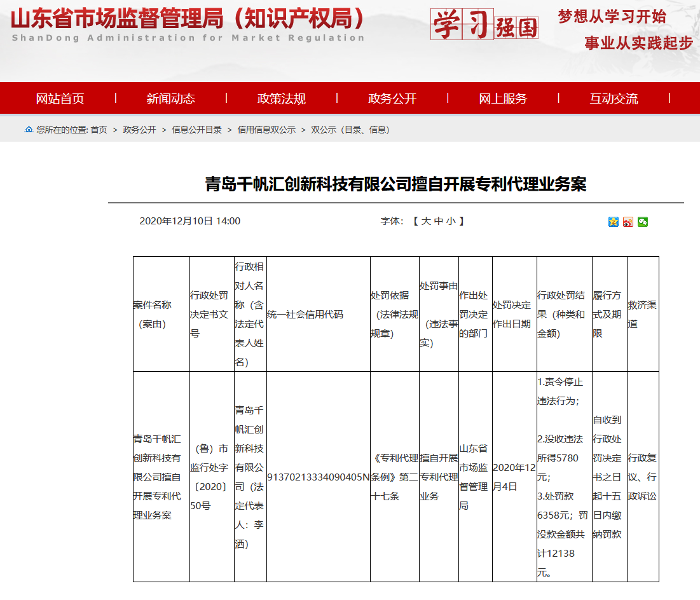Open 互动交流 navigation item
This screenshot has height=600, width=700.
pyautogui.click(x=614, y=99)
